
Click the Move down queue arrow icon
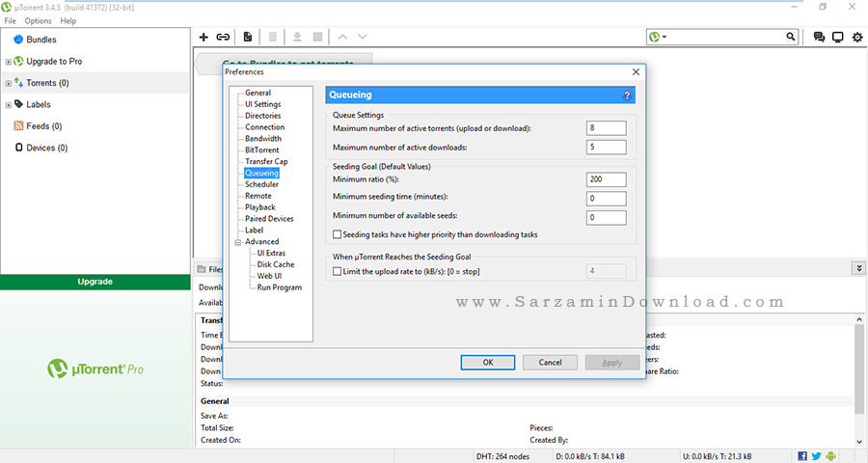point(362,37)
